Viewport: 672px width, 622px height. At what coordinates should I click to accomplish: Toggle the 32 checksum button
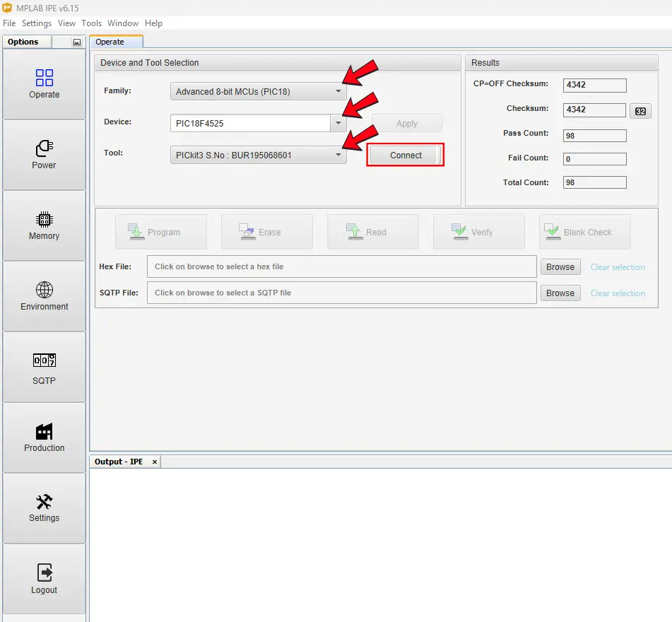(x=640, y=111)
